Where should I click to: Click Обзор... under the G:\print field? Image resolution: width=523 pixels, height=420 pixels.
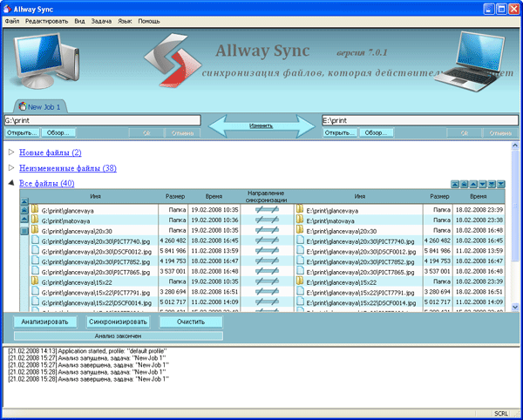click(x=58, y=133)
